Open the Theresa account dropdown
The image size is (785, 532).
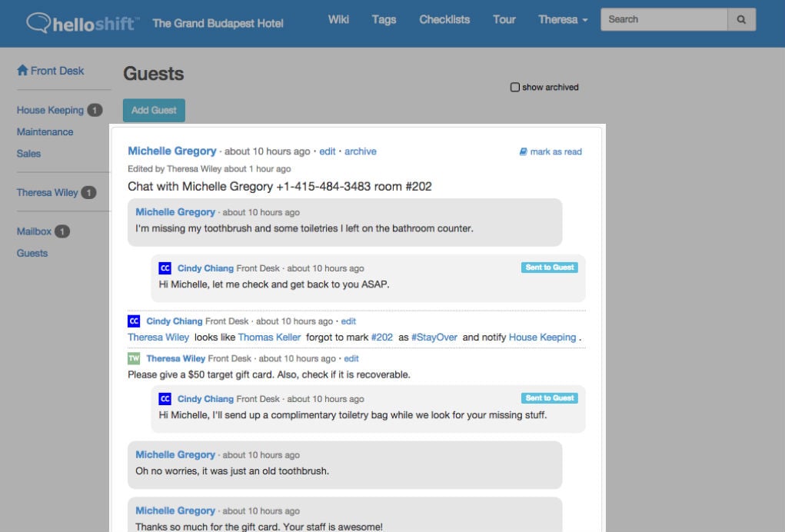coord(563,19)
